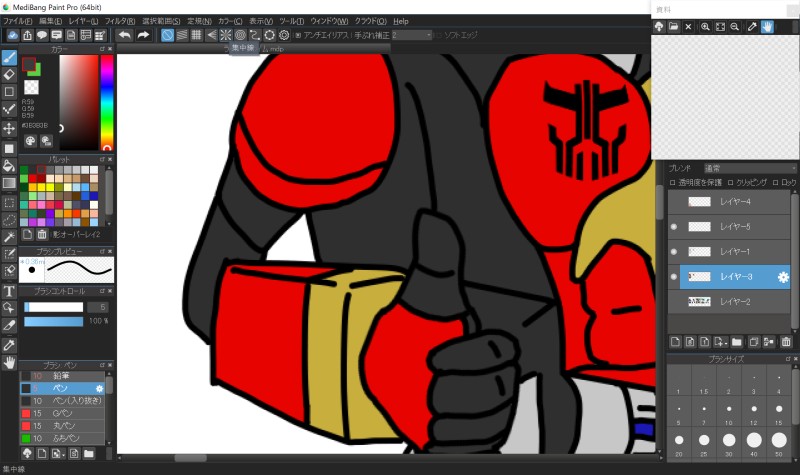The width and height of the screenshot is (800, 475).
Task: Open the Help menu
Action: coord(401,21)
